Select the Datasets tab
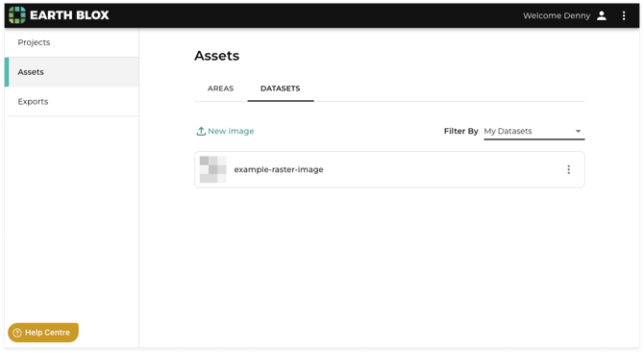The height and width of the screenshot is (353, 644). point(280,88)
